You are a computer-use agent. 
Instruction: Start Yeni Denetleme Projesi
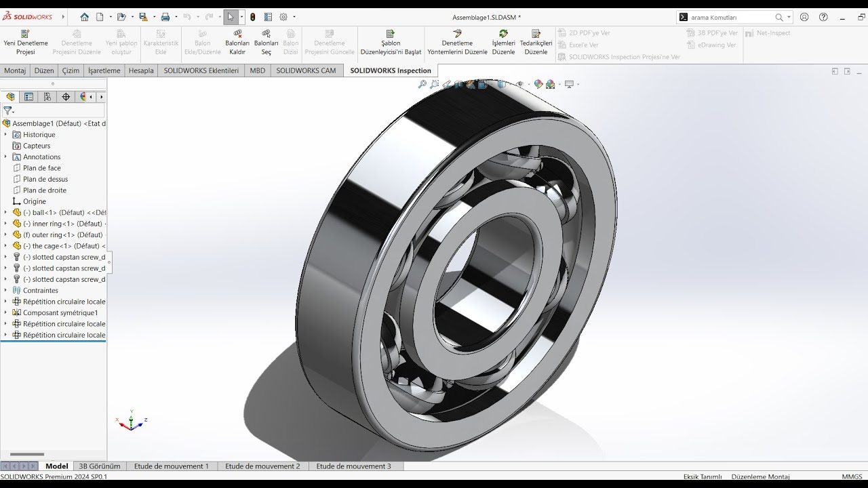click(x=26, y=43)
